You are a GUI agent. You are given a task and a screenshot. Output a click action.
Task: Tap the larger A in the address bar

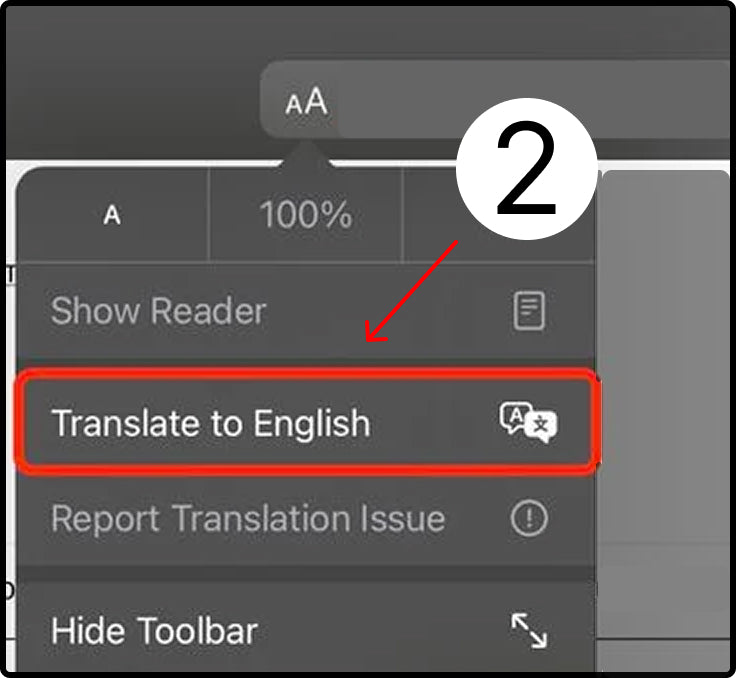(x=316, y=101)
